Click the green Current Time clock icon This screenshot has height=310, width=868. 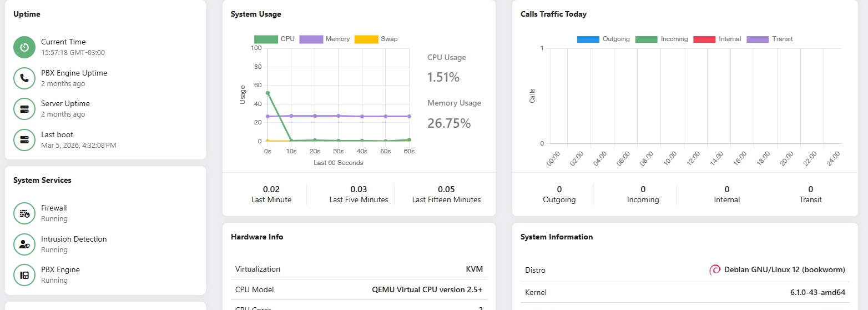click(24, 47)
